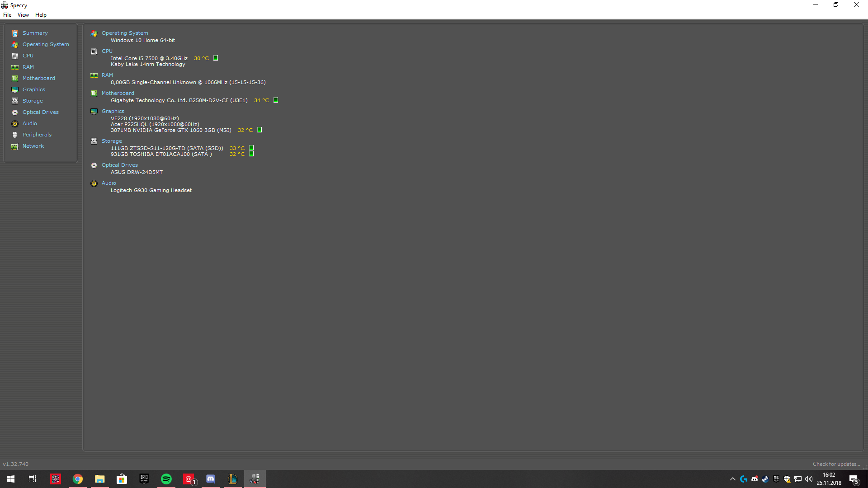This screenshot has height=488, width=868.
Task: Show hidden system tray icons
Action: coord(732,479)
